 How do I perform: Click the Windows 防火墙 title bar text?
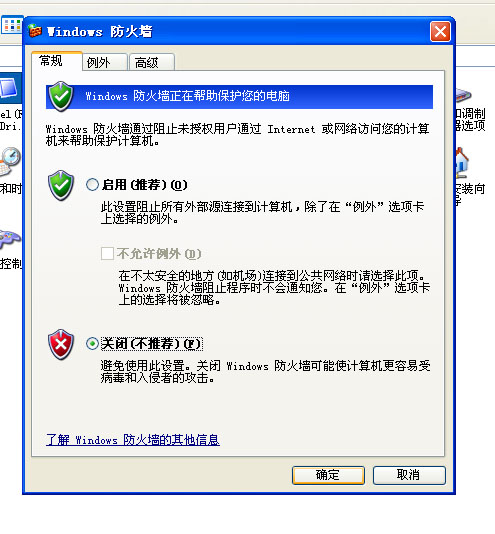99,32
